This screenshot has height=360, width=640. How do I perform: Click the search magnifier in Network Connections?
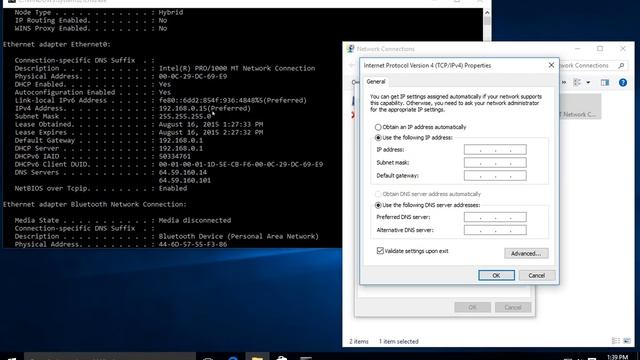(621, 65)
